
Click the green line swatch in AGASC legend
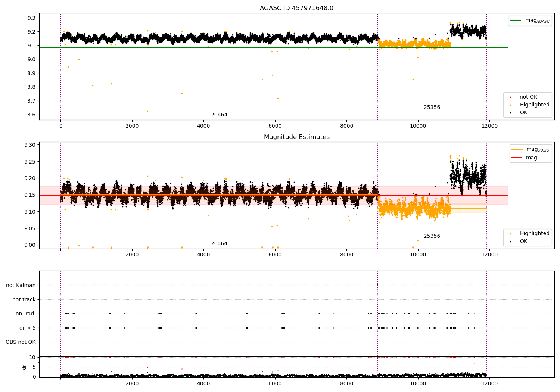(516, 21)
